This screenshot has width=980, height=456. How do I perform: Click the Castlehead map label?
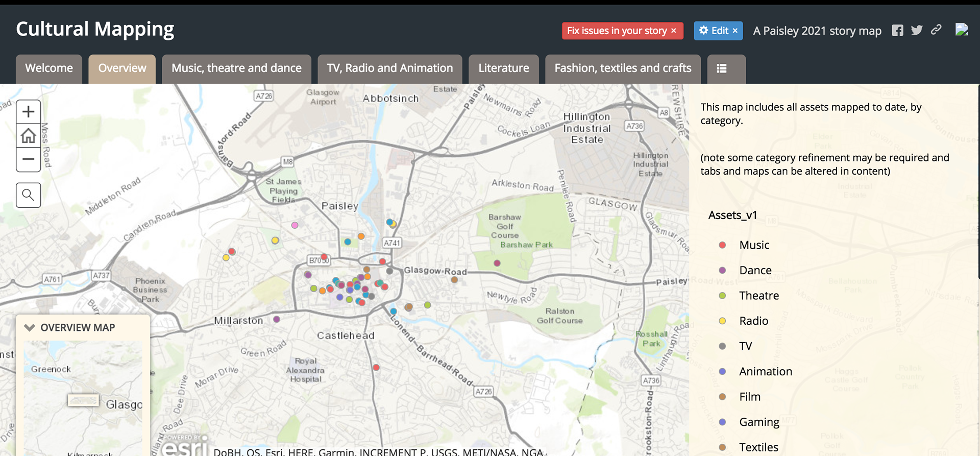point(346,335)
